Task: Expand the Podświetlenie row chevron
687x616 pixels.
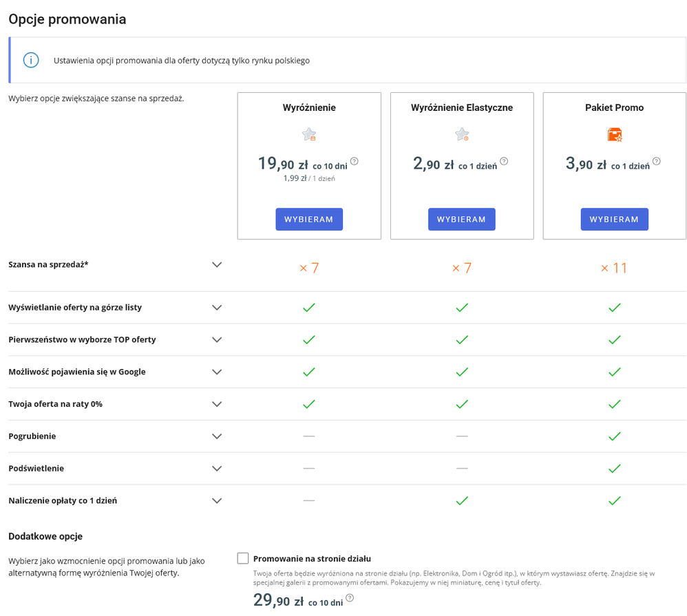Action: click(217, 468)
